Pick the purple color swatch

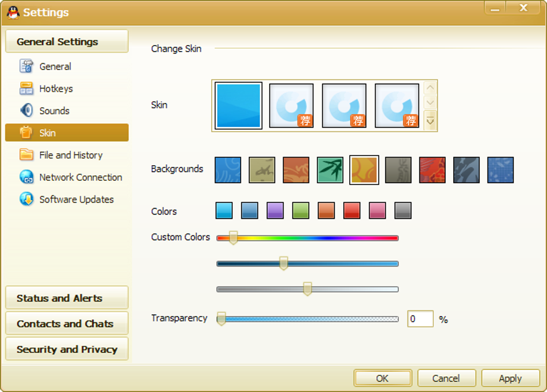(x=275, y=210)
